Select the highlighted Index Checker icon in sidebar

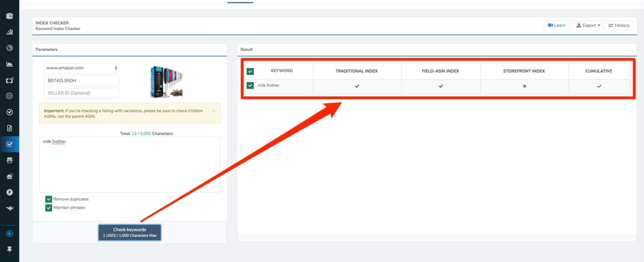click(x=10, y=144)
